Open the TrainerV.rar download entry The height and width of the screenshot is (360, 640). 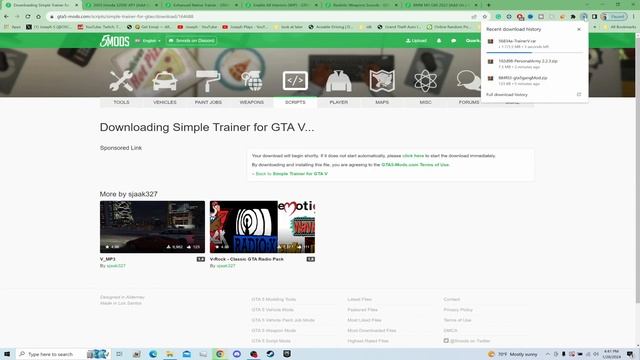(x=534, y=44)
